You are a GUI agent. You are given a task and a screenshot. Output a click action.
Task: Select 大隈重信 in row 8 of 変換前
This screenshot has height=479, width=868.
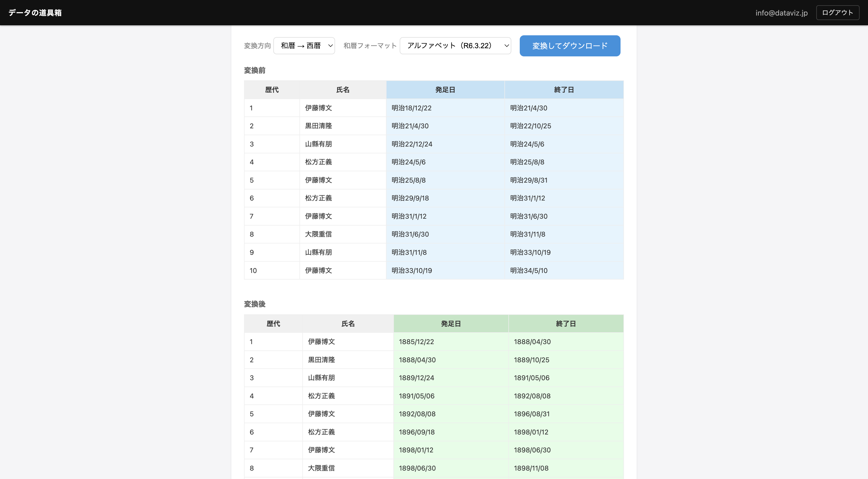[x=318, y=234]
